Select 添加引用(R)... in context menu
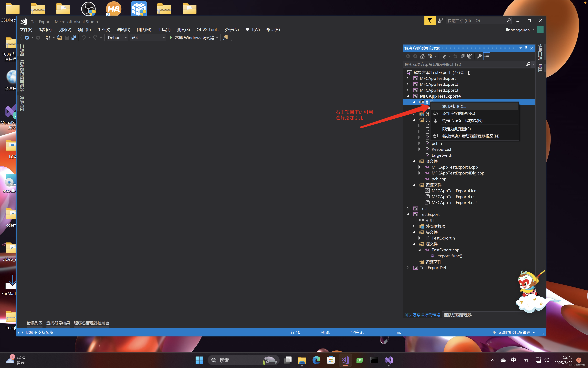The height and width of the screenshot is (368, 588). click(x=474, y=106)
